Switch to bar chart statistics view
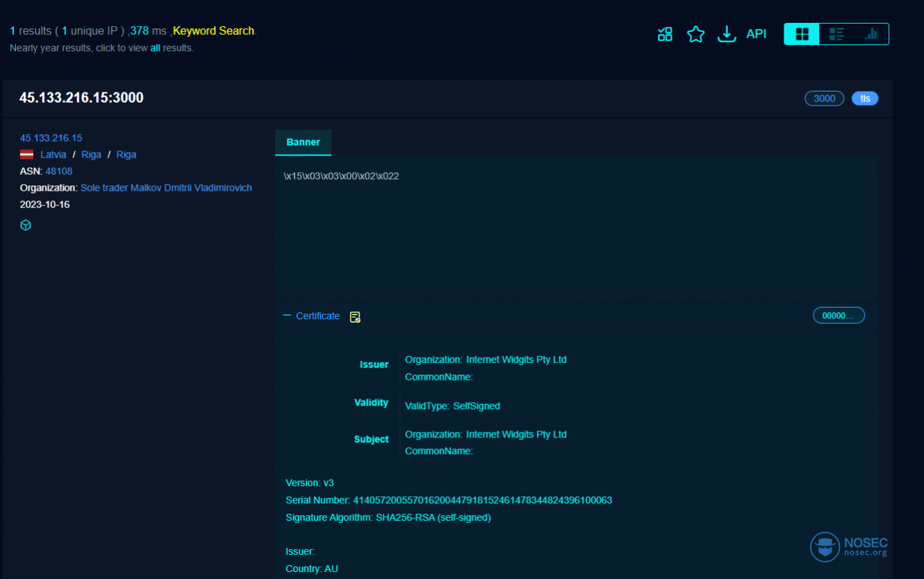 871,34
